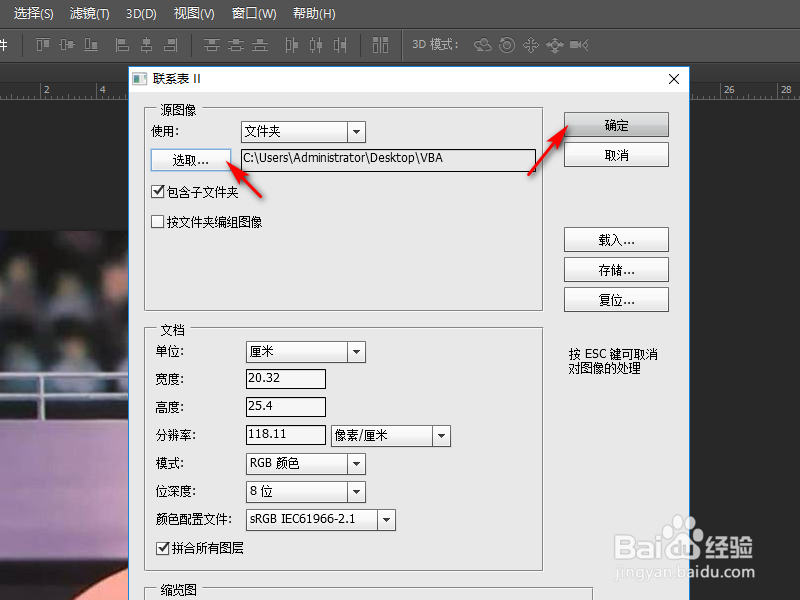The image size is (800, 600).
Task: Click the 确定 button
Action: [616, 125]
